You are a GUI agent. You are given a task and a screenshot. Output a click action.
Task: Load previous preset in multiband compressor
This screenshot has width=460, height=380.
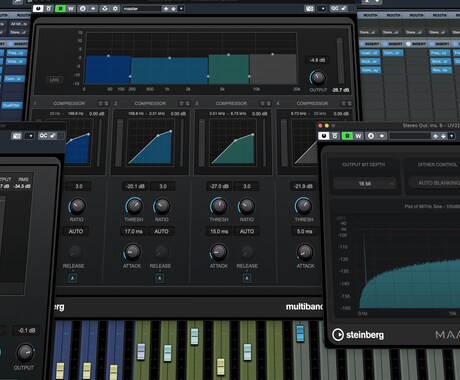click(x=166, y=8)
